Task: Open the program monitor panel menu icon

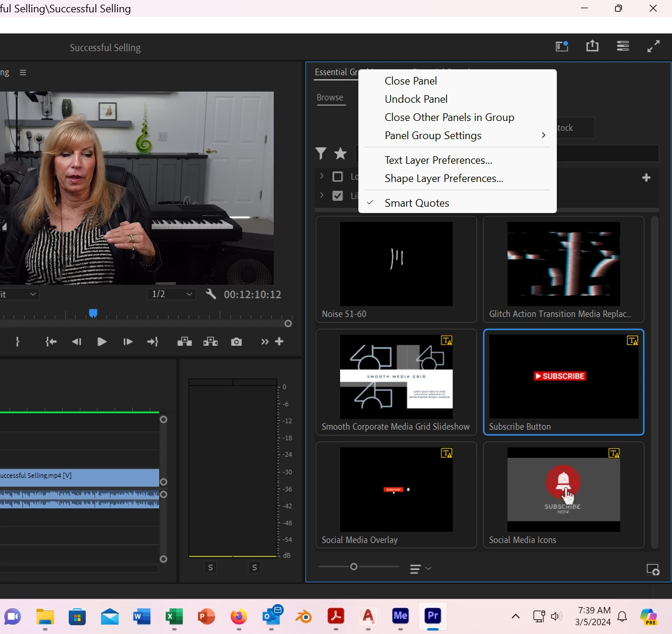Action: click(x=23, y=73)
